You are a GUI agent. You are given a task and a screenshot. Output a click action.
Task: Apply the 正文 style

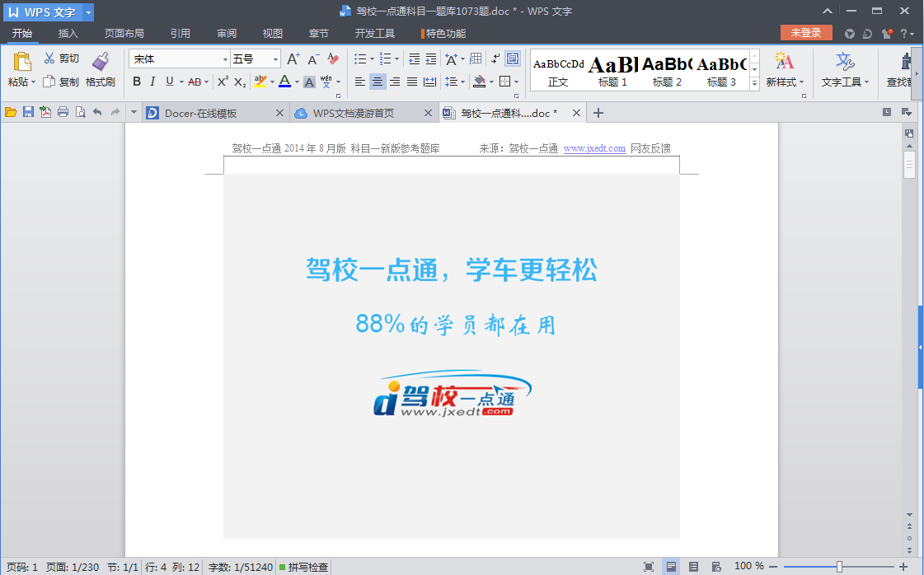[558, 70]
